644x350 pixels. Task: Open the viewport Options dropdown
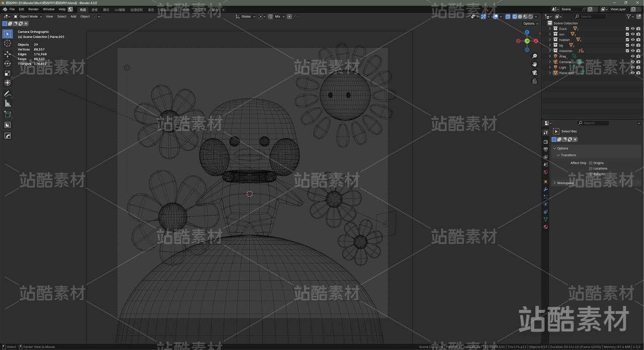[x=530, y=24]
